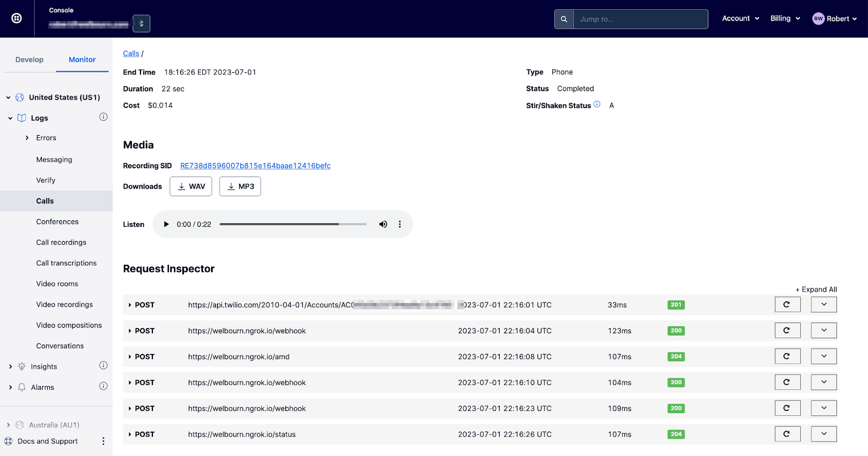Expand the Insights section
The width and height of the screenshot is (868, 456).
[10, 367]
